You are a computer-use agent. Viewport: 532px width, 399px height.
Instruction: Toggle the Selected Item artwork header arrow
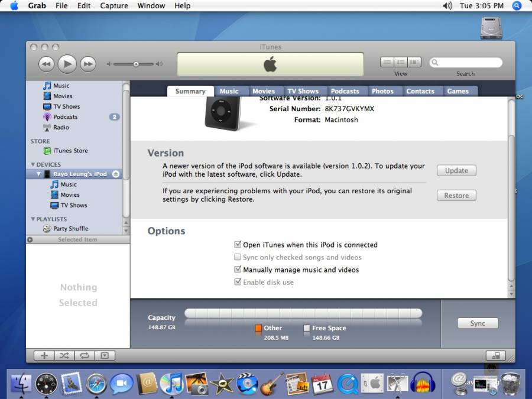(30, 240)
